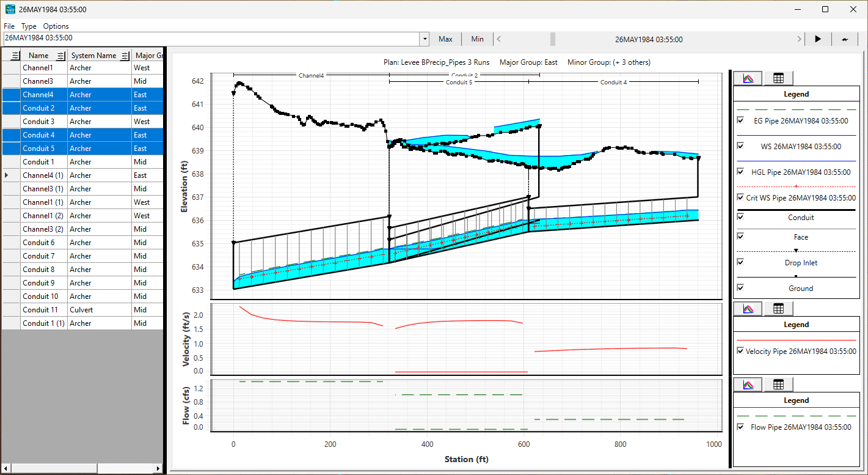Open the profile plot's graph view icon
This screenshot has width=868, height=475.
click(748, 78)
